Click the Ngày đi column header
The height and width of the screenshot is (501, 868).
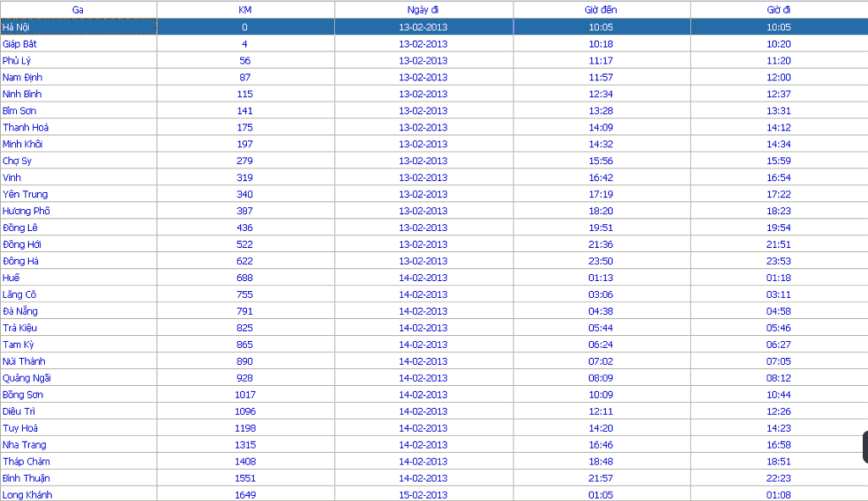tap(424, 9)
